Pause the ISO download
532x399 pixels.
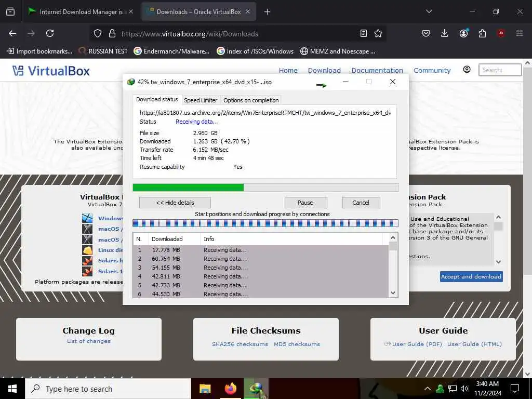coord(305,203)
